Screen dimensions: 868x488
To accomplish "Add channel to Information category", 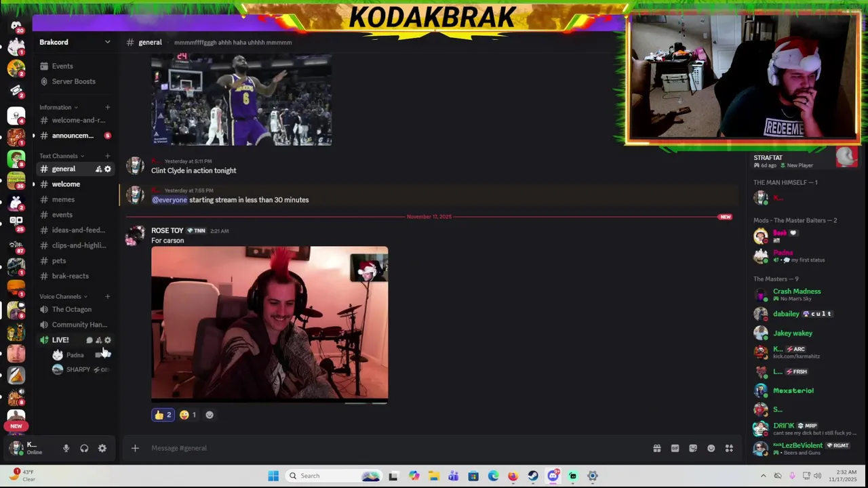I will (x=107, y=107).
